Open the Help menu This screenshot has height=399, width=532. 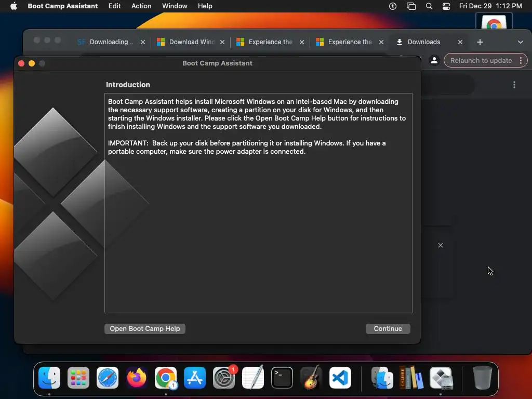click(x=205, y=6)
